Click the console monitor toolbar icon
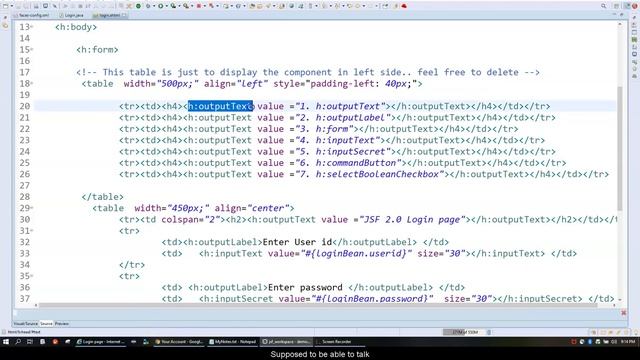The image size is (640, 360). click(46, 6)
